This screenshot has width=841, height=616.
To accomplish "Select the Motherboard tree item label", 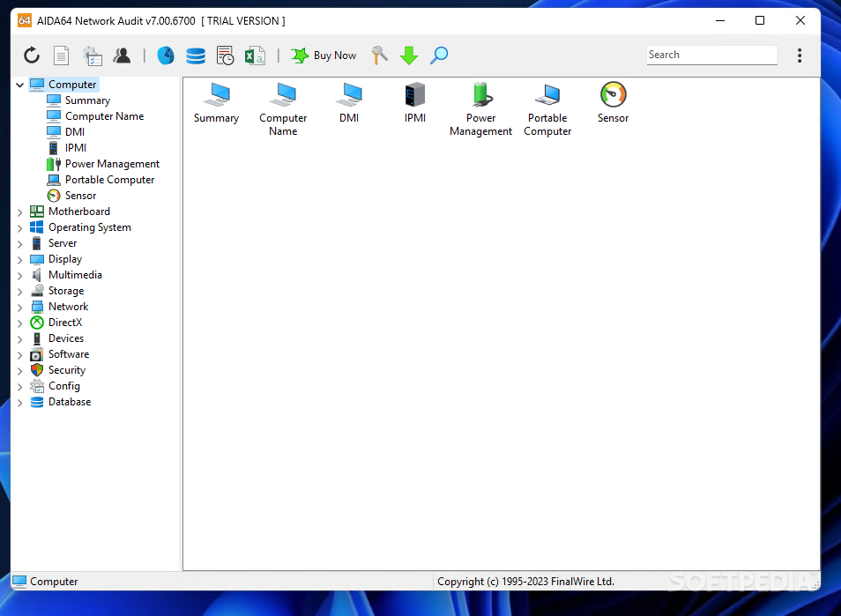I will [78, 212].
